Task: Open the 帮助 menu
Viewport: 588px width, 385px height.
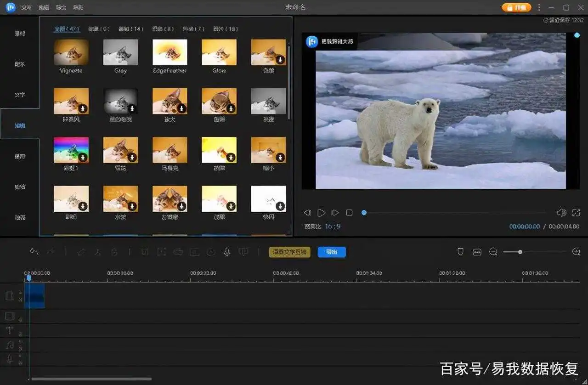Action: [x=79, y=8]
